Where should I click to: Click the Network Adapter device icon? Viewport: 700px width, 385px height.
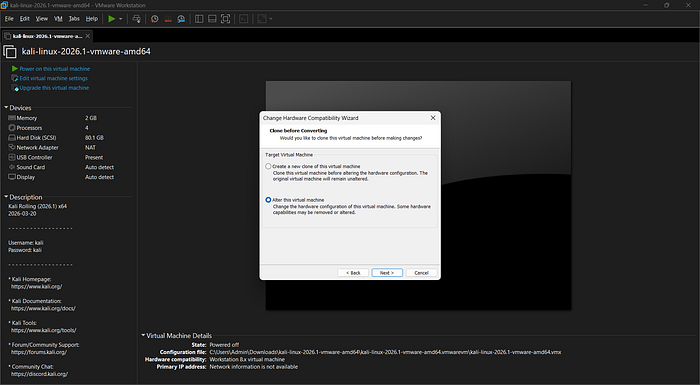click(x=12, y=147)
